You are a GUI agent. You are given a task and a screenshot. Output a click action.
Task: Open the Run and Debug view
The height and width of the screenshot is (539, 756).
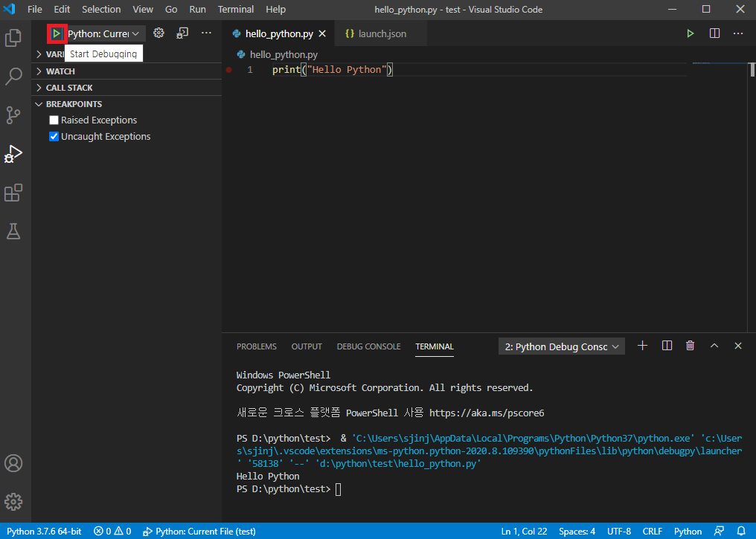coord(13,154)
